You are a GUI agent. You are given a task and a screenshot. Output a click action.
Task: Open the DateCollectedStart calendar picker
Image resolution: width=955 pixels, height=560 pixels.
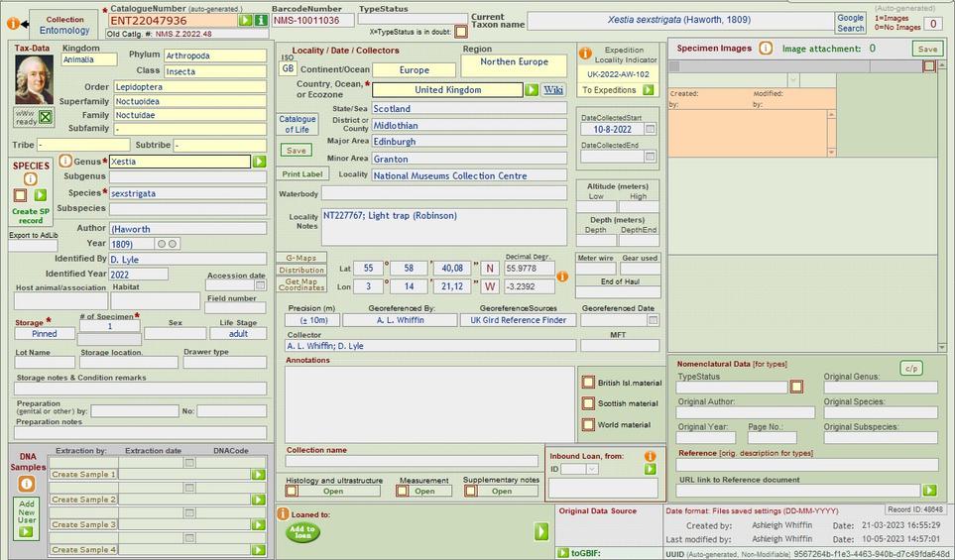coord(651,129)
